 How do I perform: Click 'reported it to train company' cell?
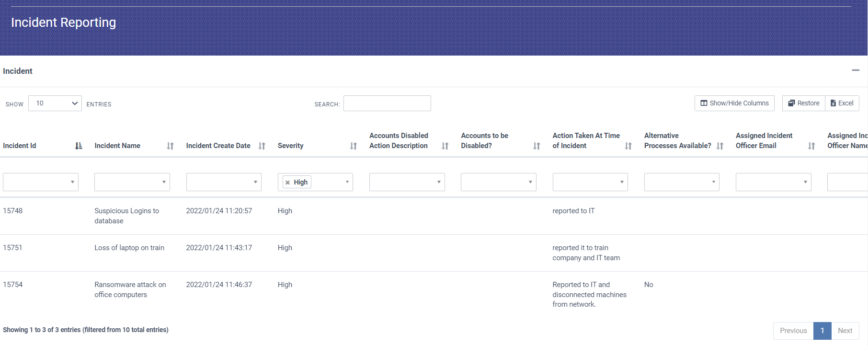click(586, 253)
